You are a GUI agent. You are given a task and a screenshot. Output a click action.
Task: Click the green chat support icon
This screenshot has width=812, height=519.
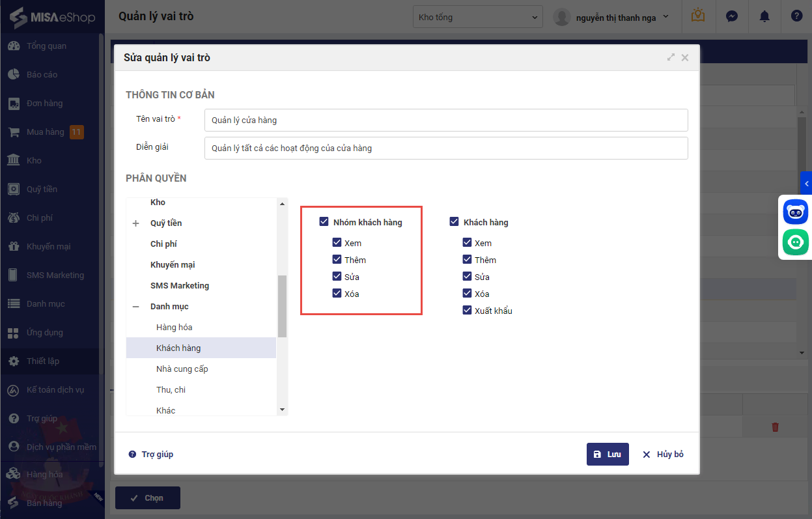click(795, 242)
